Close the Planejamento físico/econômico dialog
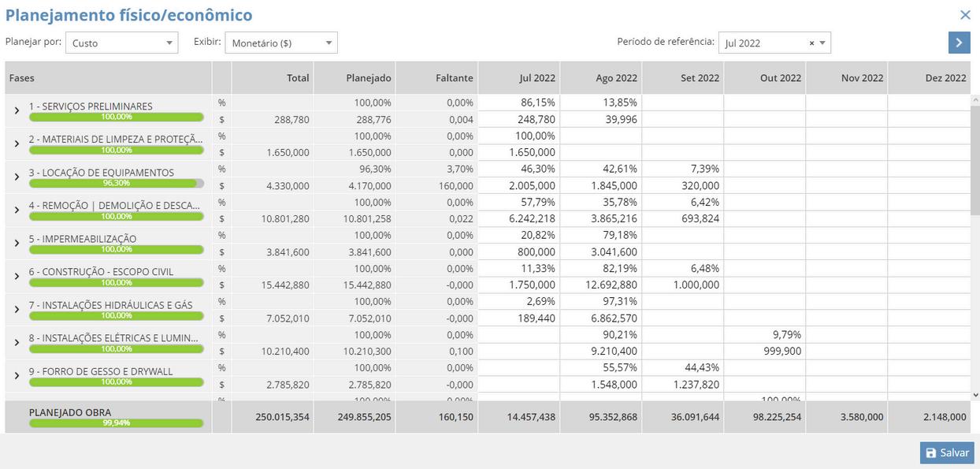This screenshot has width=980, height=469. (965, 15)
